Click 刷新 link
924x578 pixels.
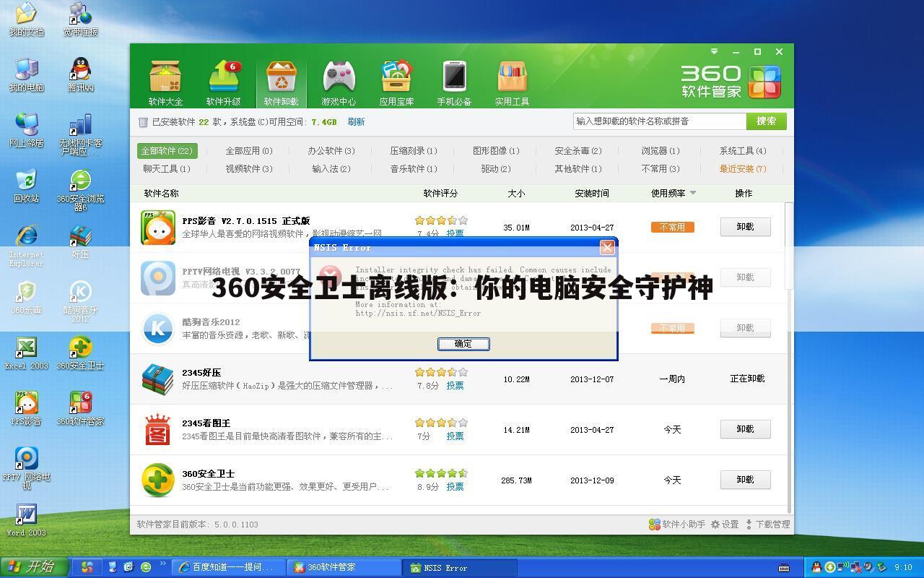click(356, 122)
